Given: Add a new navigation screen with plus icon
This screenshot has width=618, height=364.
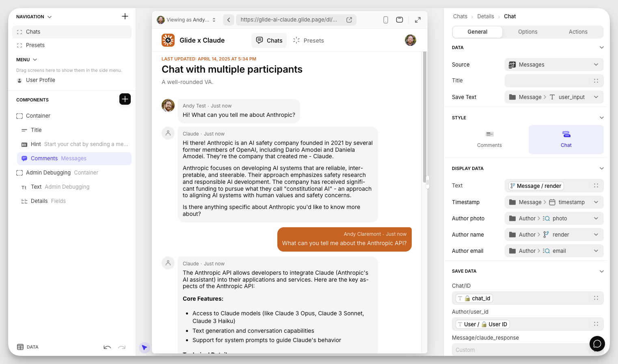Looking at the screenshot, I should 125,16.
